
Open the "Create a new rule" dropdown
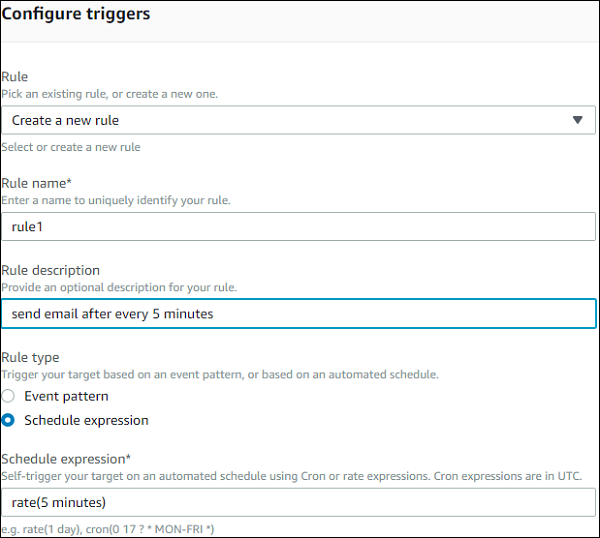coord(290,120)
